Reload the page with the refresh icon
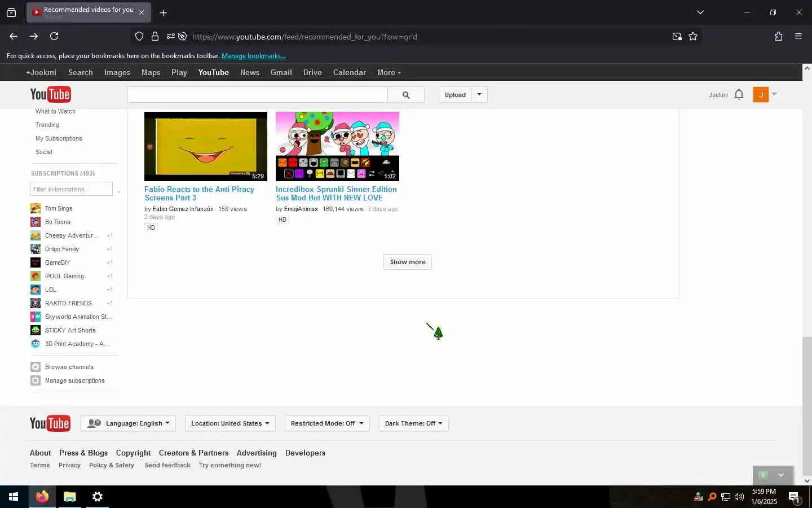The image size is (812, 508). [54, 36]
